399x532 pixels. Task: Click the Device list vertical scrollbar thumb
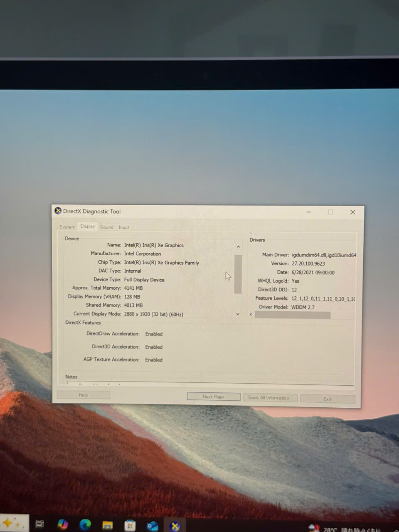pyautogui.click(x=238, y=274)
